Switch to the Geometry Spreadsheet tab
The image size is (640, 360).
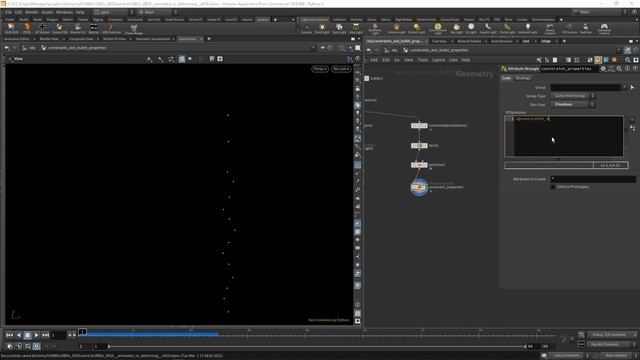tap(153, 39)
